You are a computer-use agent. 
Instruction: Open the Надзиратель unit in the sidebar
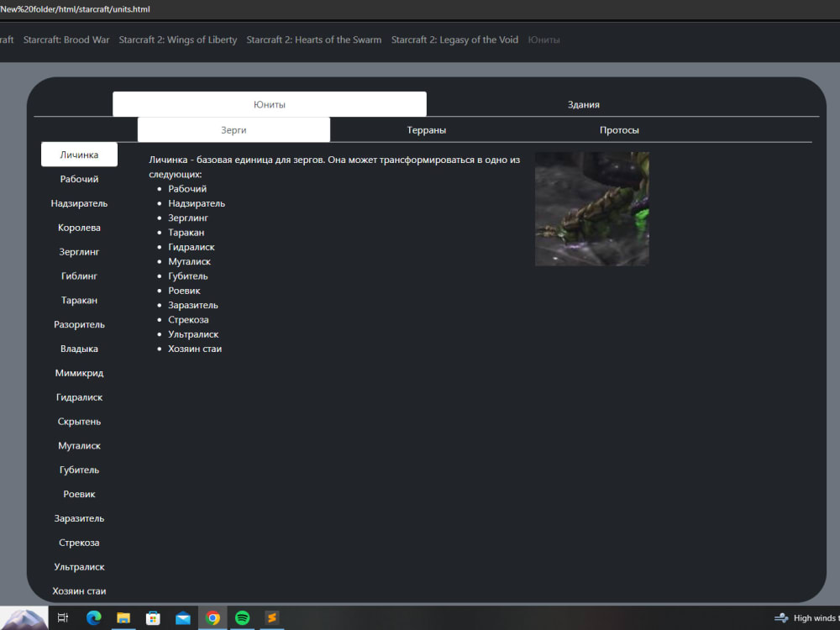[79, 203]
